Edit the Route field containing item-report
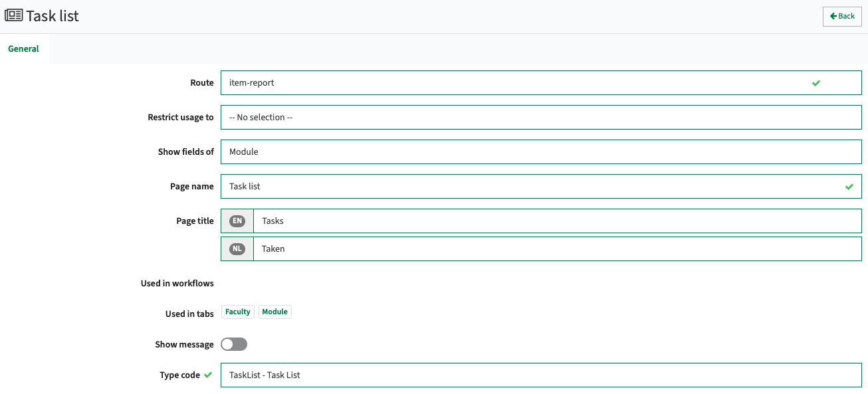 pos(541,83)
